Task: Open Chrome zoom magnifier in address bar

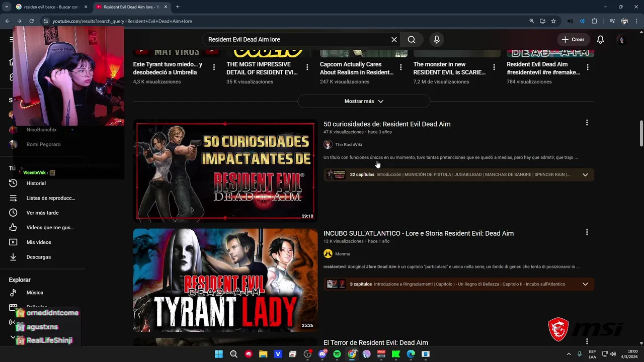Action: click(x=532, y=21)
